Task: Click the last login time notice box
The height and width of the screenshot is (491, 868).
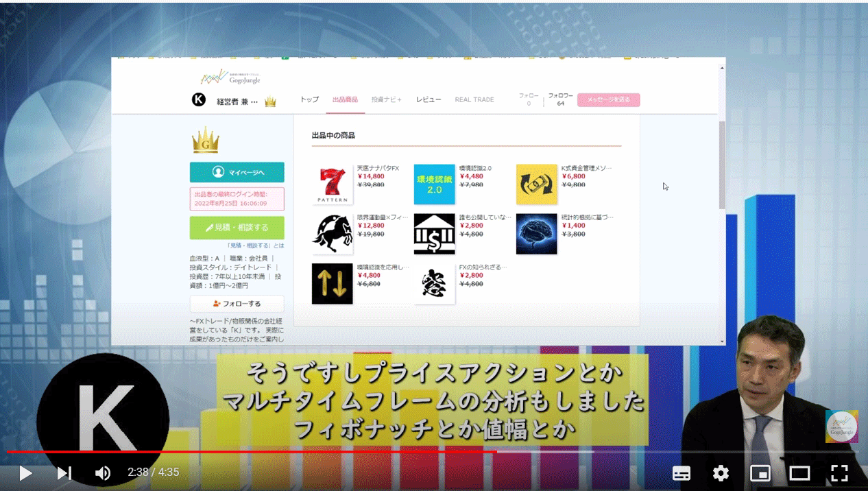Action: tap(237, 199)
